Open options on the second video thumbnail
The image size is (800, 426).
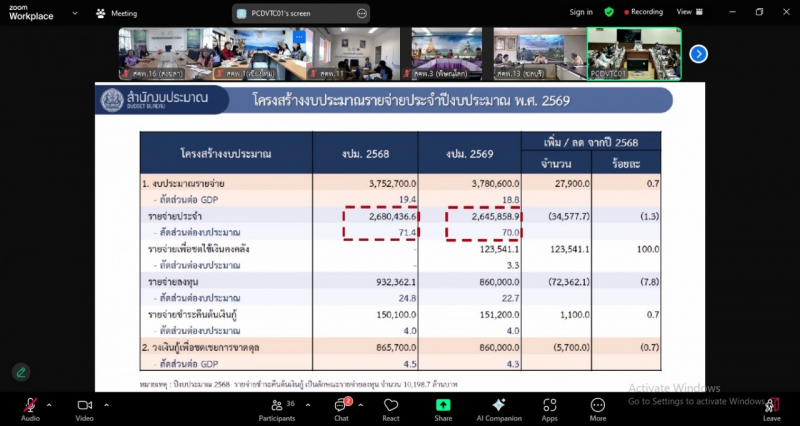pos(299,37)
